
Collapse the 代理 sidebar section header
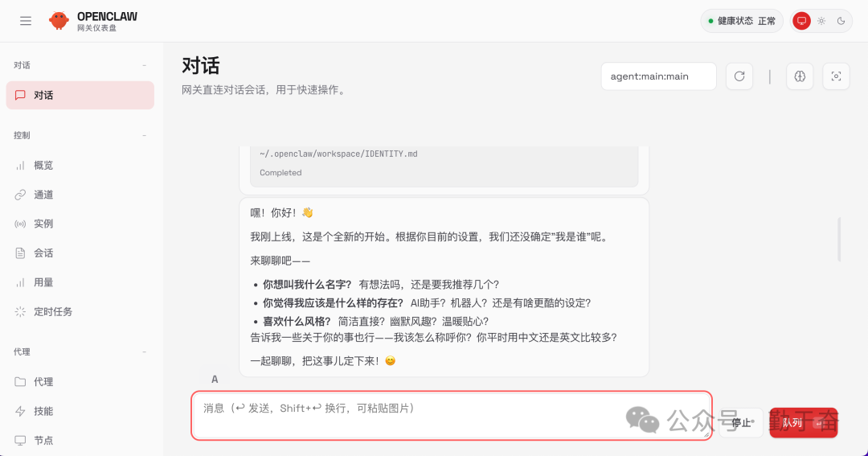click(80, 351)
